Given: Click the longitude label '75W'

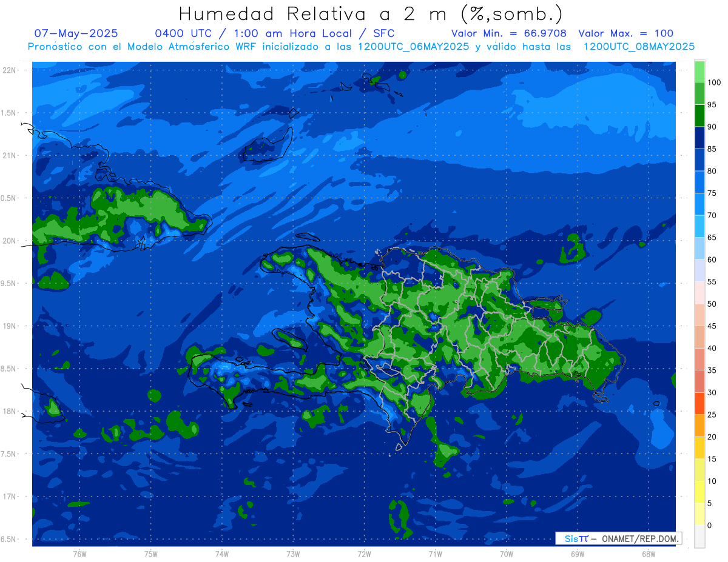Looking at the screenshot, I should [151, 554].
